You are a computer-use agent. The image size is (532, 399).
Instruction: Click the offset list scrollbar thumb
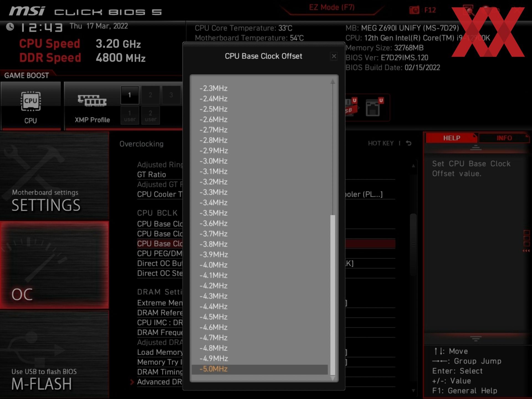coord(333,295)
